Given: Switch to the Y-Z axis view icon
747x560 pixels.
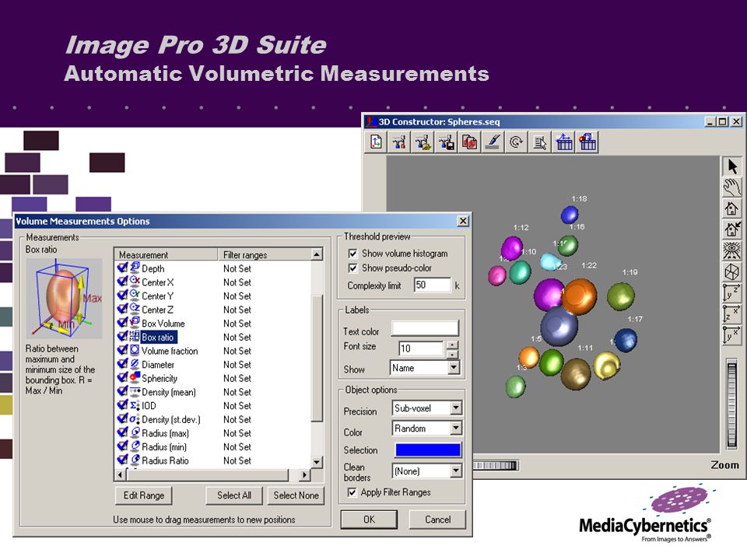Looking at the screenshot, I should [732, 292].
